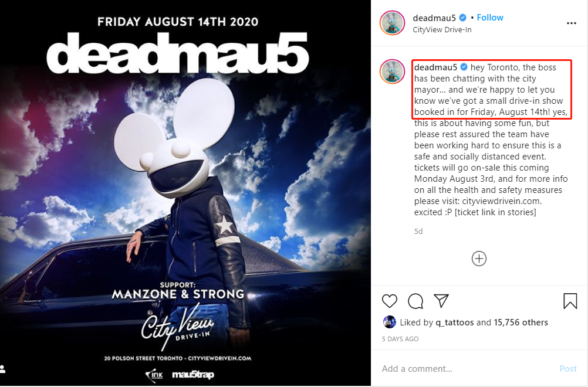This screenshot has width=588, height=387.
Task: Click the verified badge next to header username
Action: [x=463, y=18]
